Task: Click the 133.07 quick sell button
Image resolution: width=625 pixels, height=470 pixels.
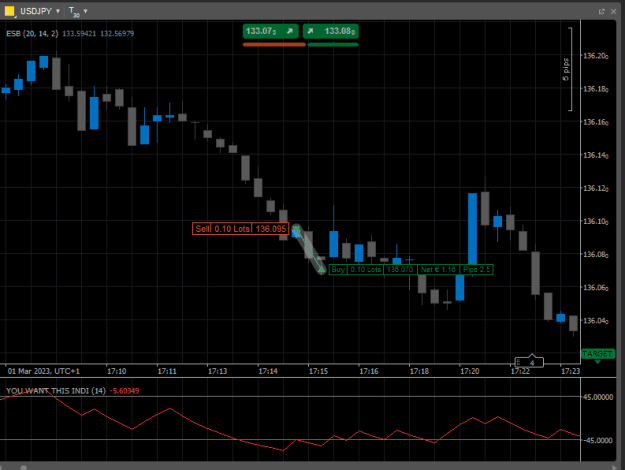Action: click(271, 31)
